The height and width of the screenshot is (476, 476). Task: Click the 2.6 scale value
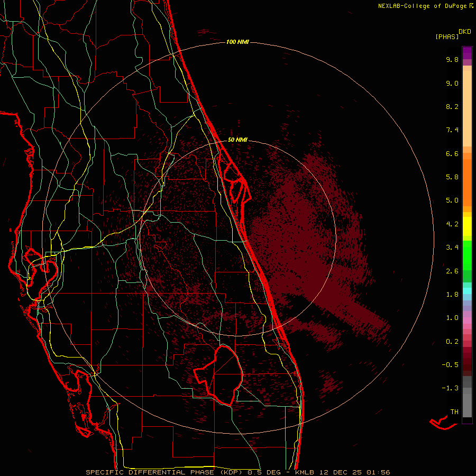(452, 271)
